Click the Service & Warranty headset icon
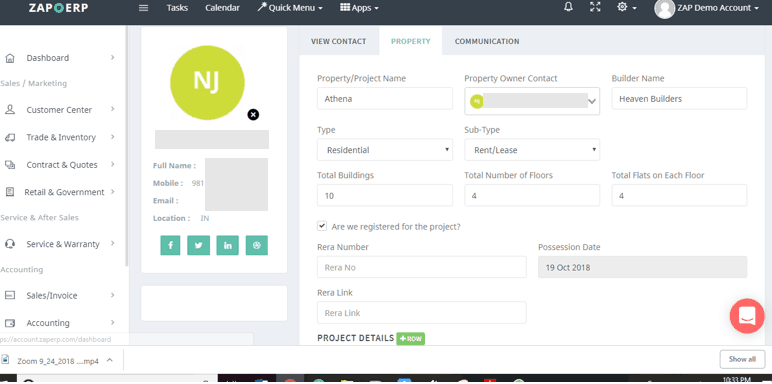772x384 pixels. (x=9, y=244)
